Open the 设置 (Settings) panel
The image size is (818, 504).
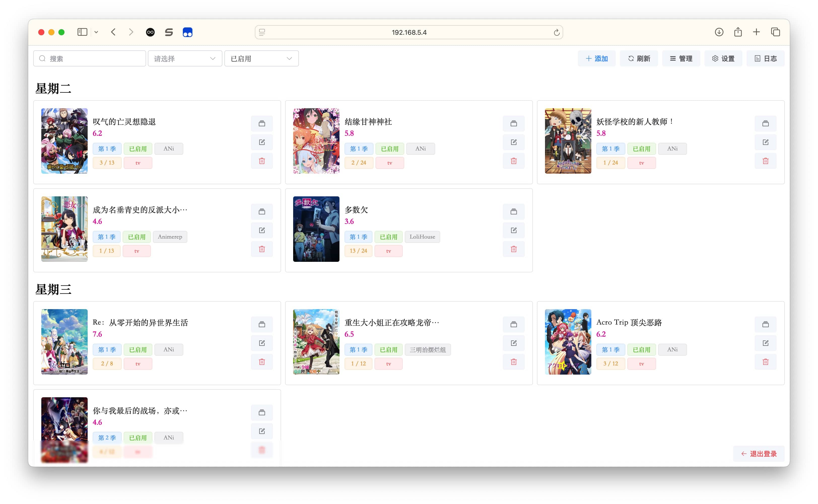coord(723,58)
